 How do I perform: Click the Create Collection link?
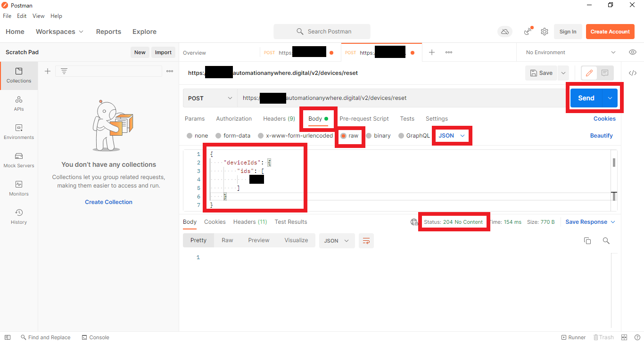click(x=108, y=202)
